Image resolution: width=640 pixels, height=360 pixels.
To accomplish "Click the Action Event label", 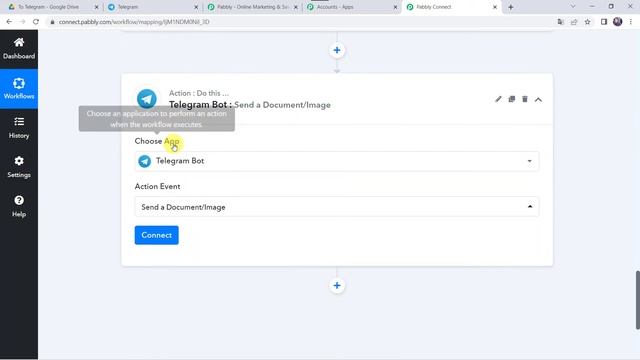I will [x=157, y=186].
